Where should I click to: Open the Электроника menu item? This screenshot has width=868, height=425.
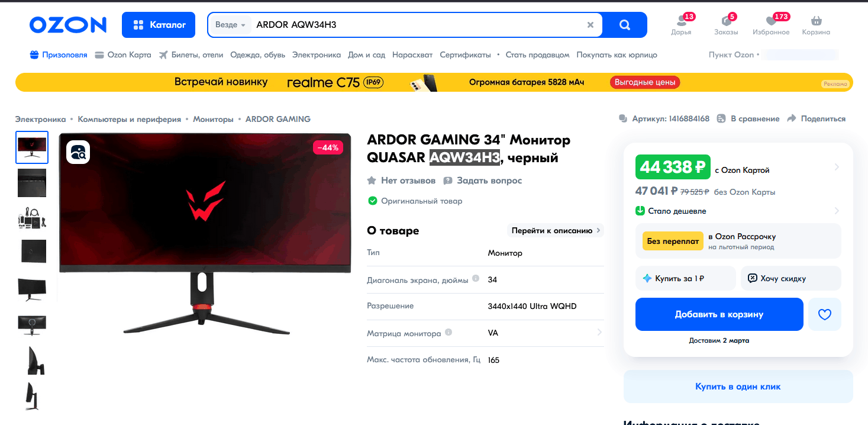tap(317, 54)
